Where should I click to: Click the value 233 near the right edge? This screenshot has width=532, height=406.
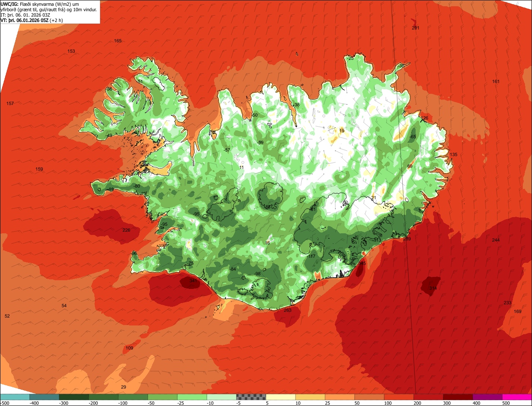507,303
